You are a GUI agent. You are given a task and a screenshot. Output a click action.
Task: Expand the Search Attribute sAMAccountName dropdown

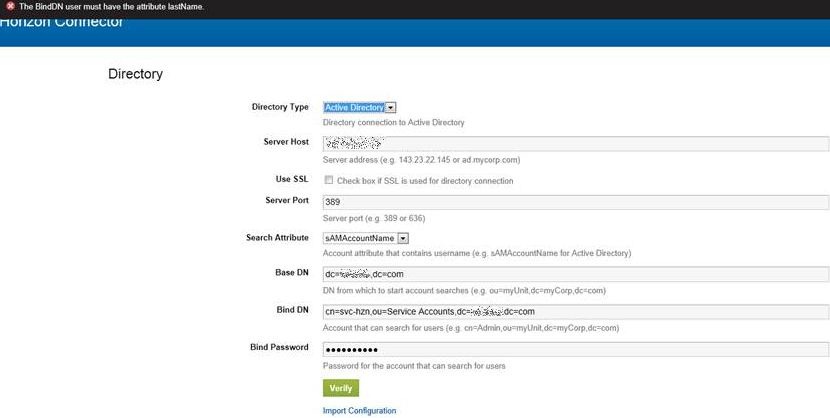click(366, 239)
